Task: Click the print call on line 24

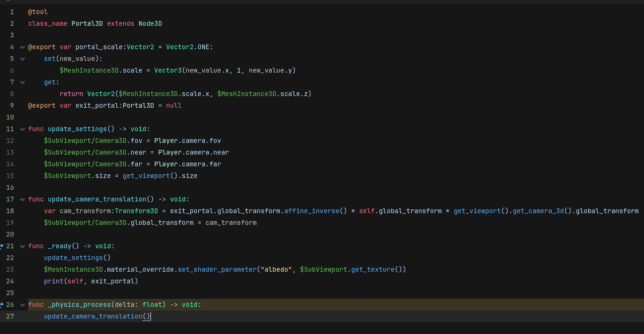Action: coord(53,281)
